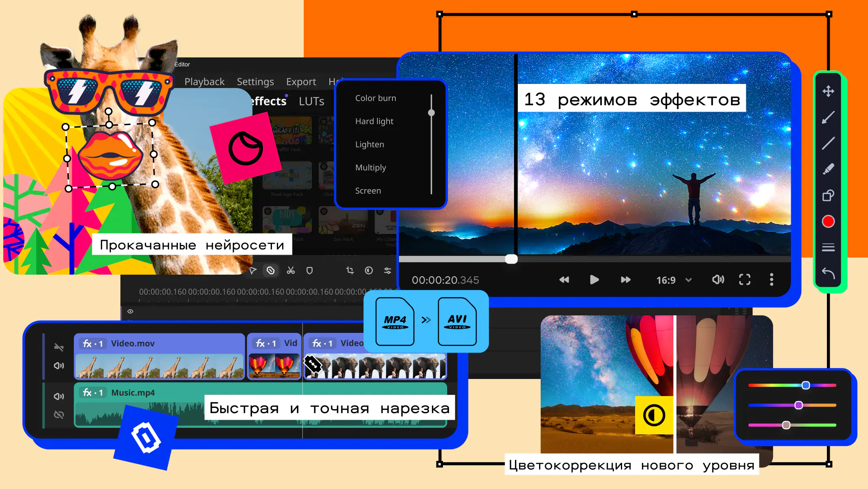868x489 pixels.
Task: Select Multiply blend mode option
Action: (x=370, y=167)
